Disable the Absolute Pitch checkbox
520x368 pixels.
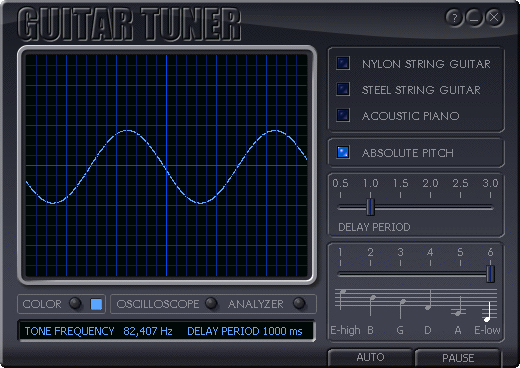[343, 152]
